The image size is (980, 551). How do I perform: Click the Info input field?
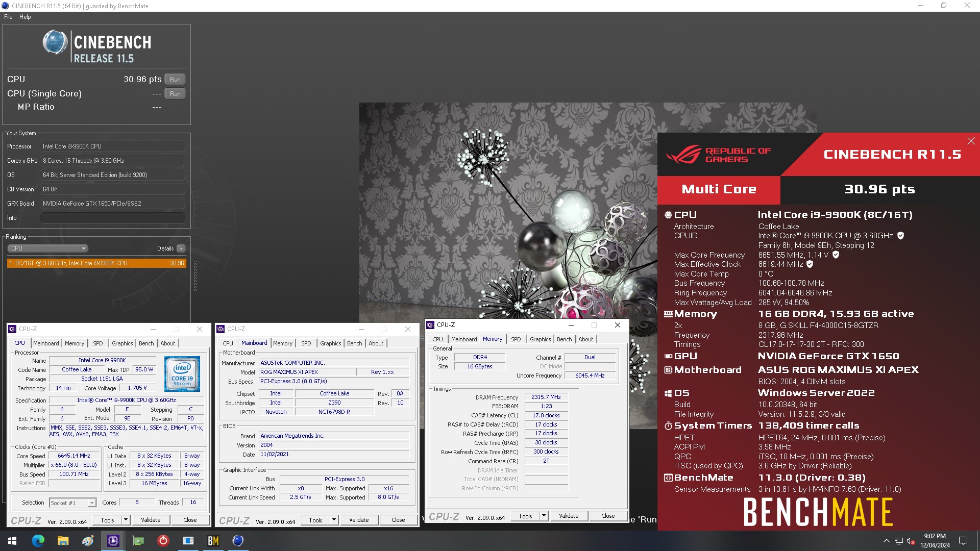click(x=112, y=218)
